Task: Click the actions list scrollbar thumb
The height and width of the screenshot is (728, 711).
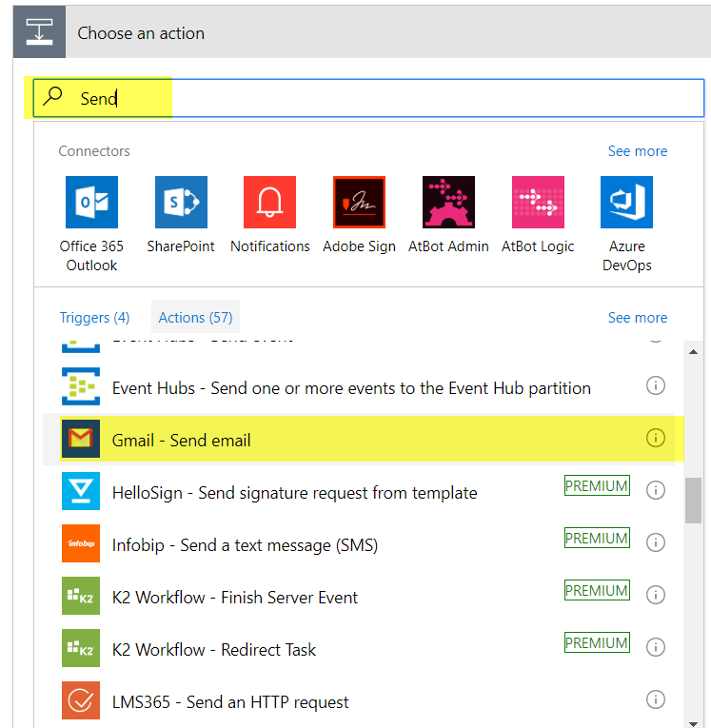Action: [693, 501]
